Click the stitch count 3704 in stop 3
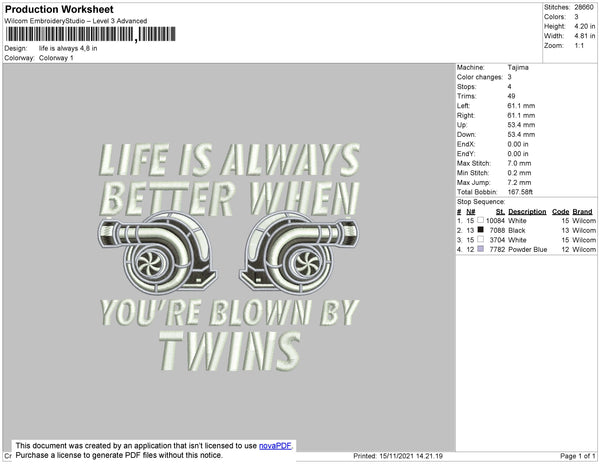The image size is (600, 464). (x=497, y=240)
